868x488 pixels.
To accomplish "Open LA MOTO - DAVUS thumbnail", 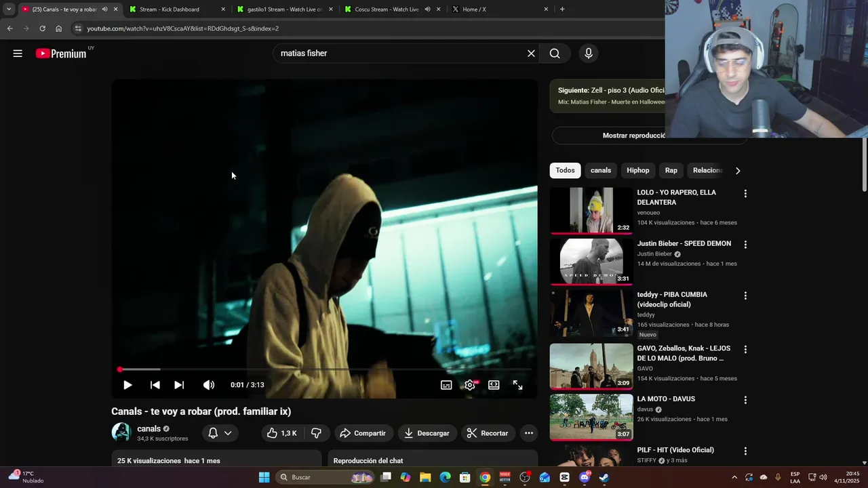I will tap(591, 417).
